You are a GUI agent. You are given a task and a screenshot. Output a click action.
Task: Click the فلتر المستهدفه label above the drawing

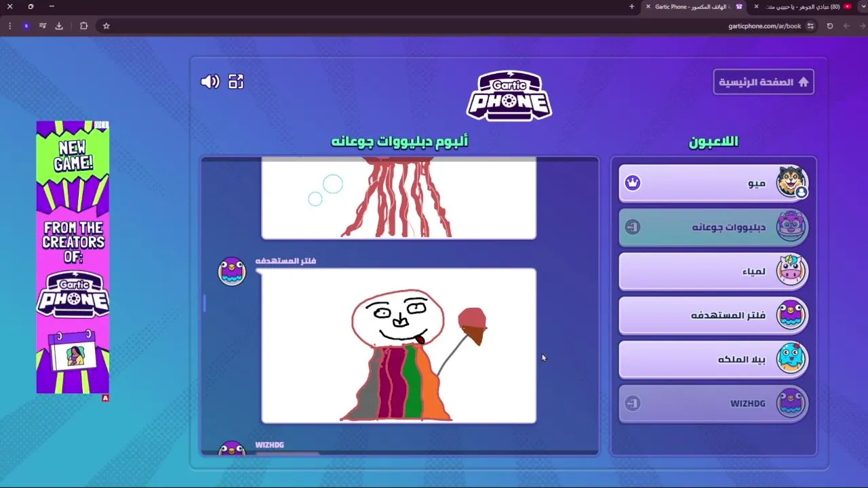285,261
